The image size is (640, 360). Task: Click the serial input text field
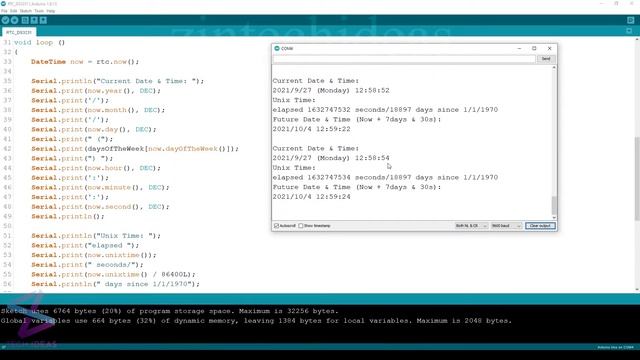(404, 59)
